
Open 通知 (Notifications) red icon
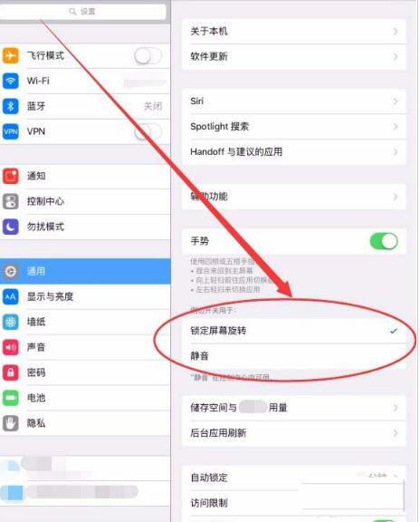(11, 176)
